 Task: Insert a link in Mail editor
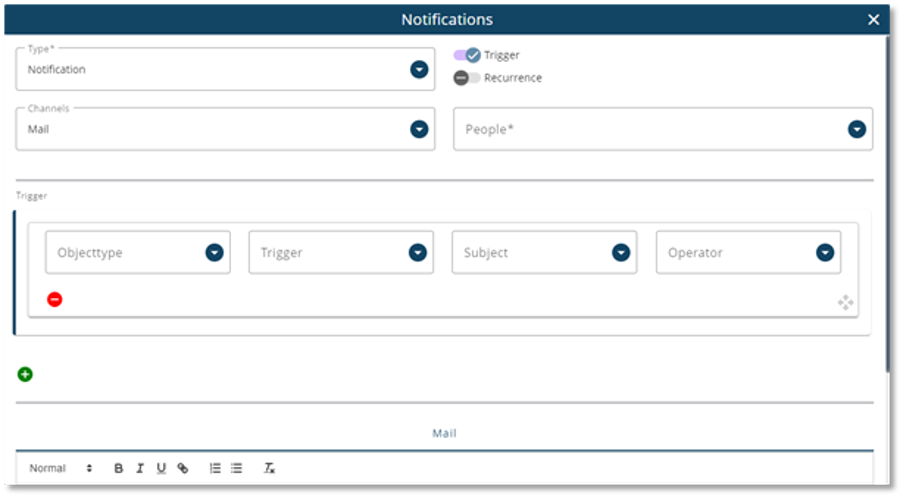click(x=183, y=469)
